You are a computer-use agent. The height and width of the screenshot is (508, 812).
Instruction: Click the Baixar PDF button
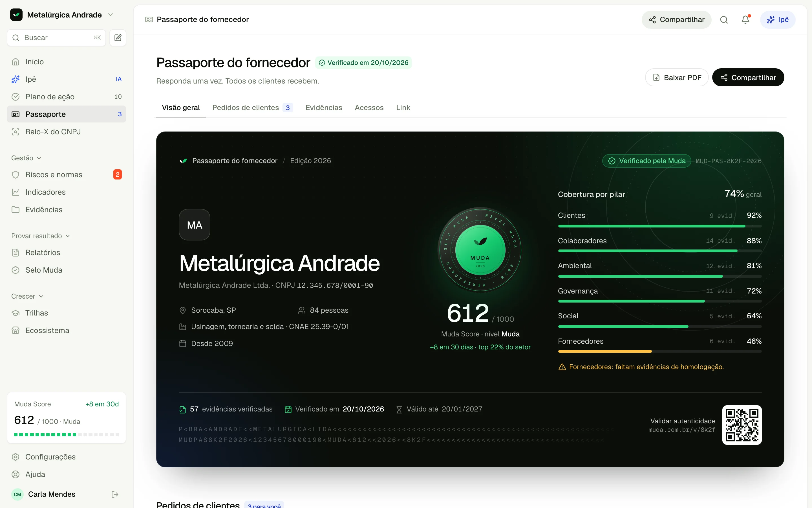(x=677, y=78)
